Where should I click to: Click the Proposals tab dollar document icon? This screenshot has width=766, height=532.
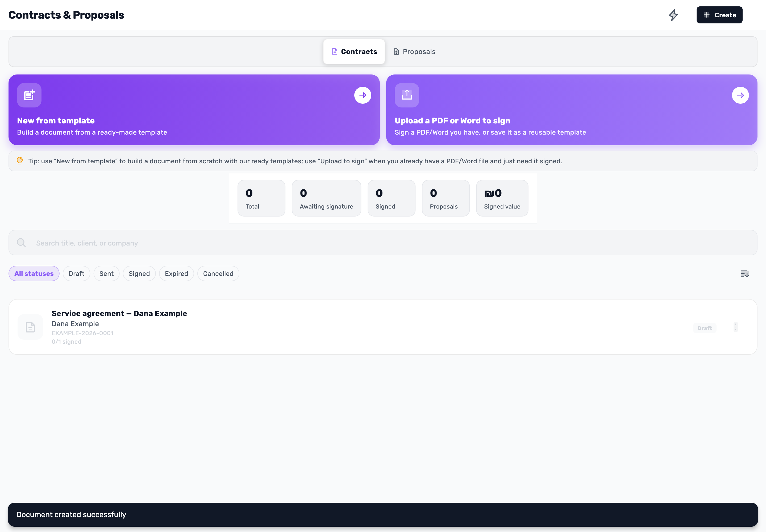[x=396, y=52]
